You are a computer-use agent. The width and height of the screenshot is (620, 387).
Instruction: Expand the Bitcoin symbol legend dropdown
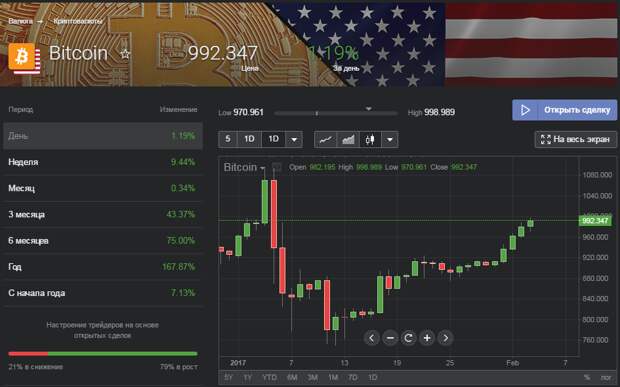pyautogui.click(x=262, y=168)
